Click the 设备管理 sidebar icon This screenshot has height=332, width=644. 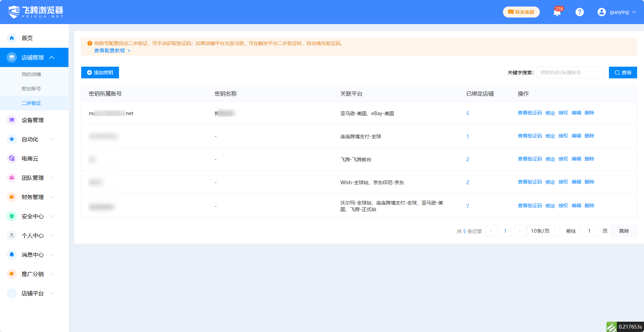[x=12, y=120]
